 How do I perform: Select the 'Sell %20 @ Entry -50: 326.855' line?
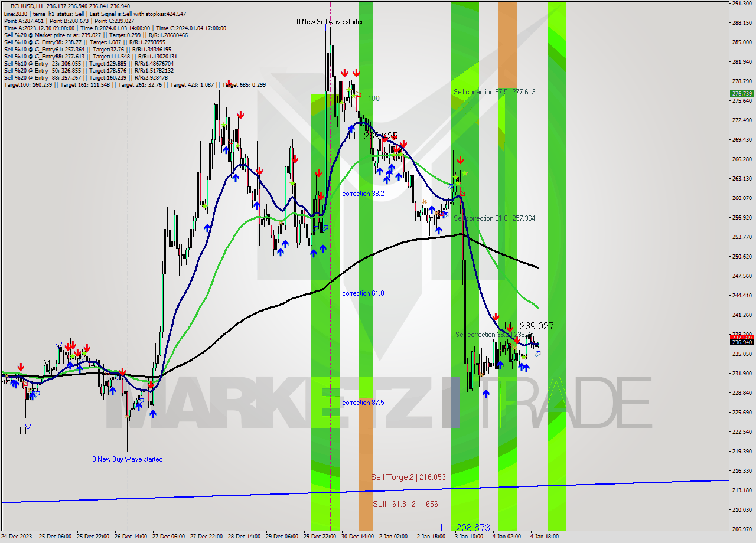tap(89, 70)
